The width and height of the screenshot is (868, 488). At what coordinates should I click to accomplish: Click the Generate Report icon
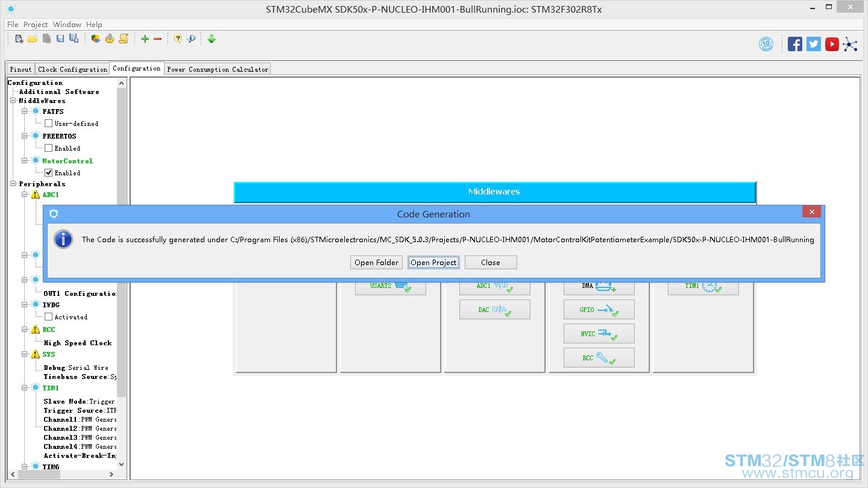(x=96, y=39)
